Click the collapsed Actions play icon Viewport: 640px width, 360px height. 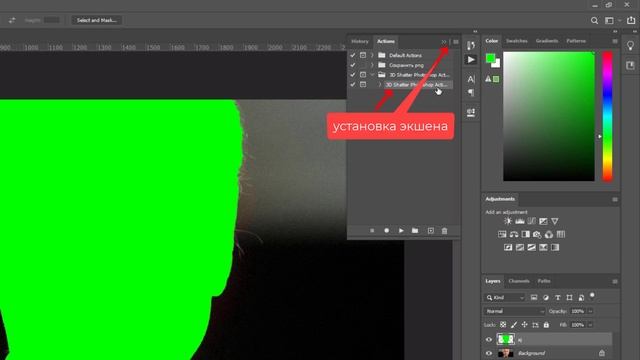471,60
